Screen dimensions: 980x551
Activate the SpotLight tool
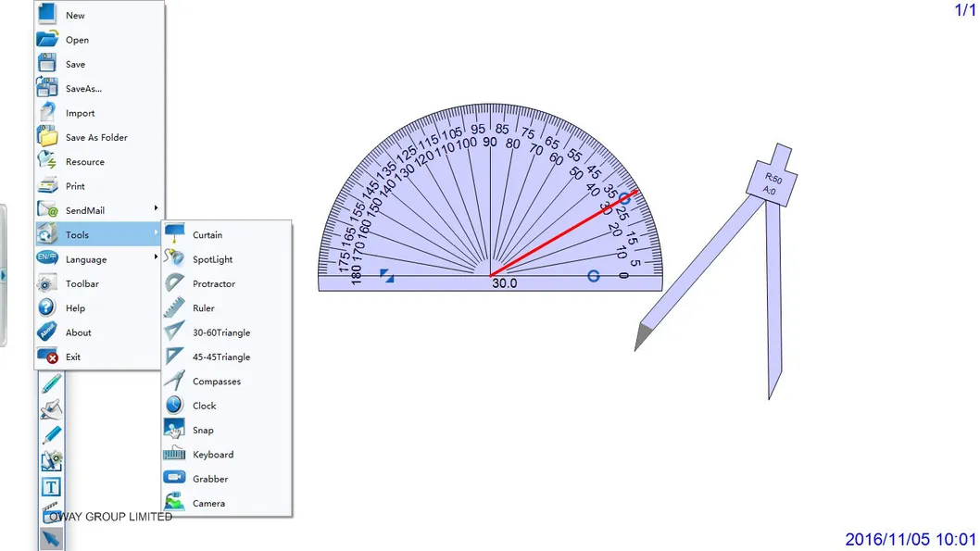pos(212,259)
